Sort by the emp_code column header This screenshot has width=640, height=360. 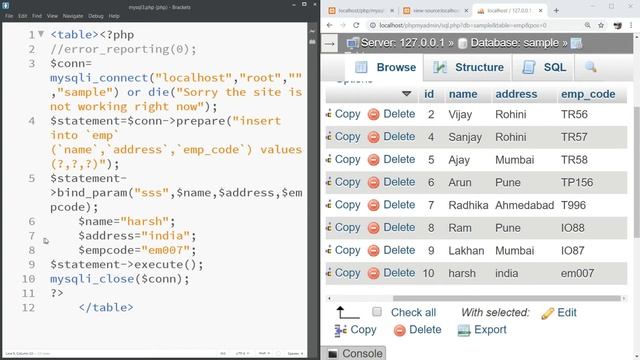click(x=588, y=94)
